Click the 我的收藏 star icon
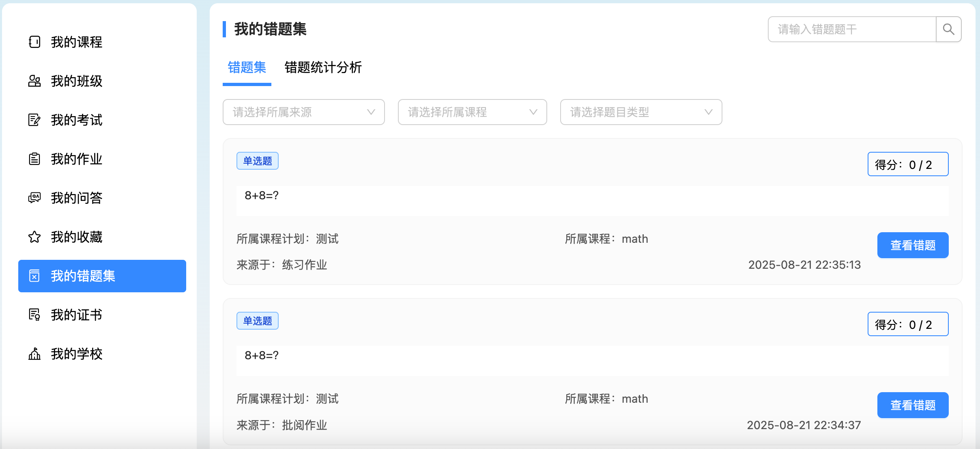980x449 pixels. click(x=34, y=237)
